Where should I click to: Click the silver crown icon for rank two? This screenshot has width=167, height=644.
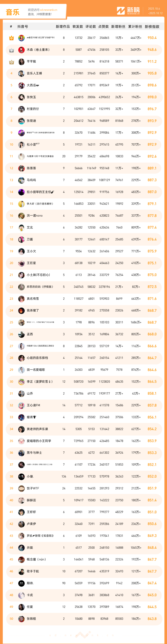[11, 50]
